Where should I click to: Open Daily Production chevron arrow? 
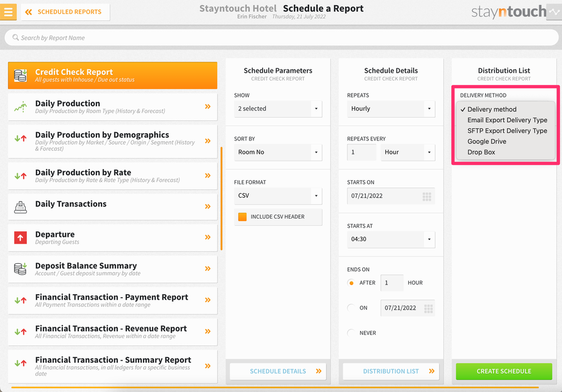click(208, 106)
